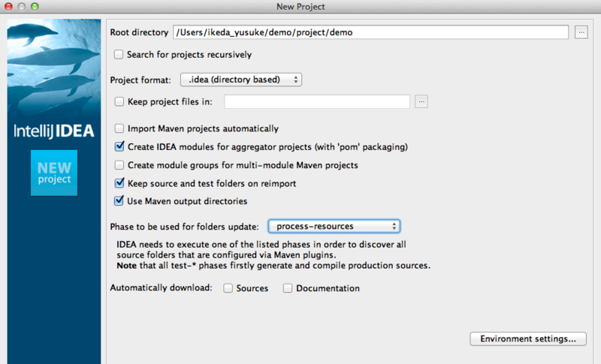This screenshot has height=364, width=601.
Task: Click into the Root directory path field
Action: 370,32
